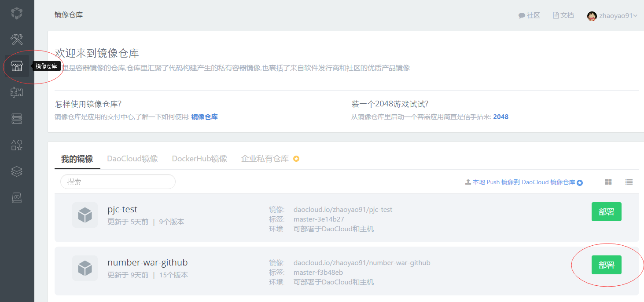Open the disk drive sidebar icon
This screenshot has width=644, height=302.
tap(17, 198)
